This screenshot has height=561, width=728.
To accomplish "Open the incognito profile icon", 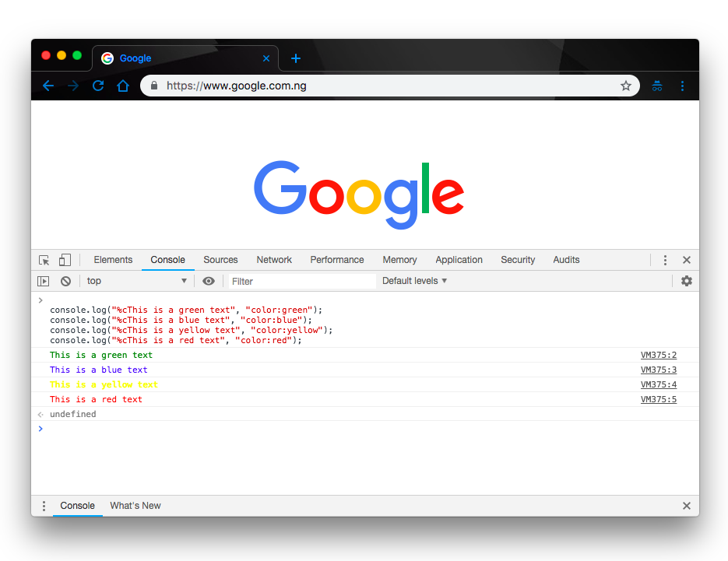I will 657,86.
